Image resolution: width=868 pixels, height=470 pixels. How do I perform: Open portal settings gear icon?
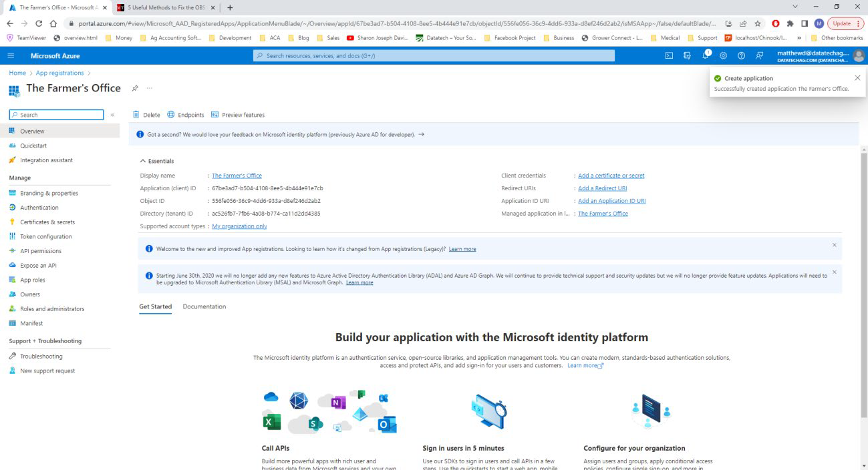pos(723,55)
